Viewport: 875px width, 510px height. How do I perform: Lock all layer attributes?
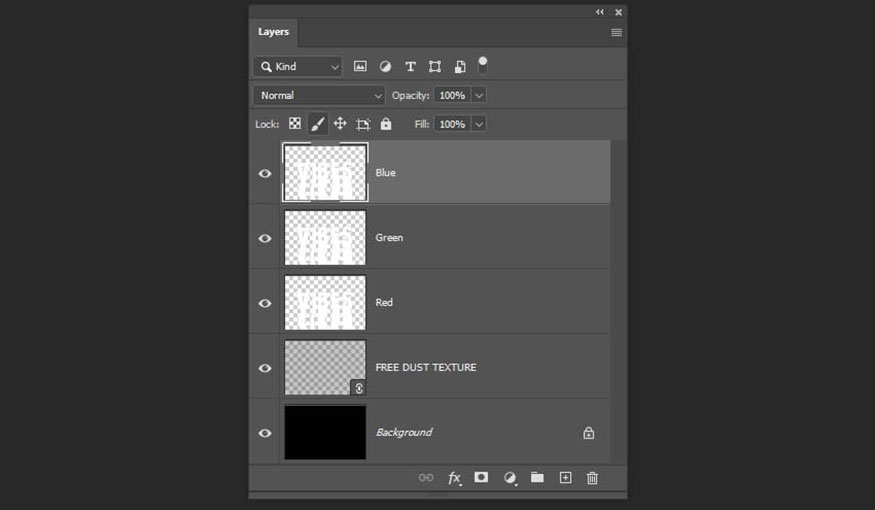tap(386, 123)
